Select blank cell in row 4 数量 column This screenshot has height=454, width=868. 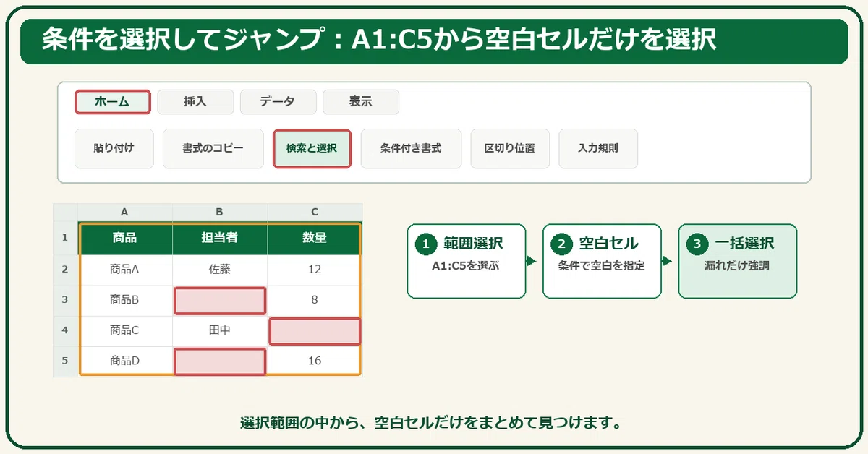coord(315,331)
